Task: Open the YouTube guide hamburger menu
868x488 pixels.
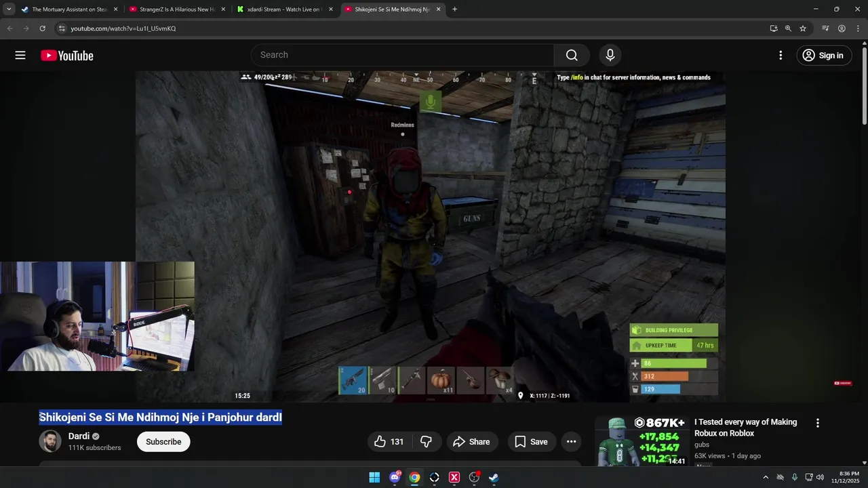Action: click(x=20, y=56)
